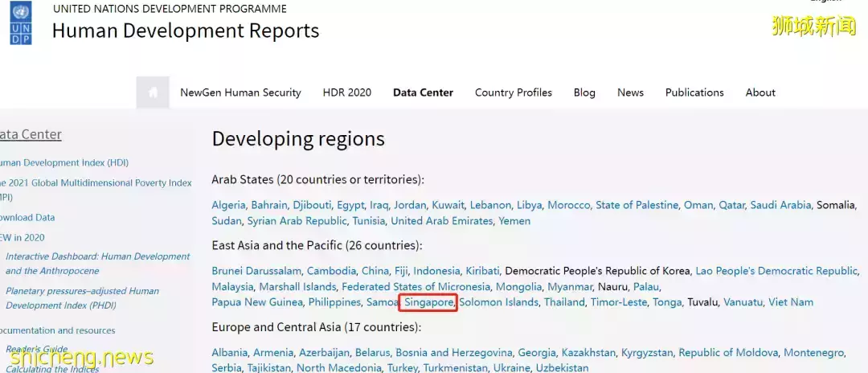Open the Blog menu item
868x373 pixels.
[x=584, y=92]
